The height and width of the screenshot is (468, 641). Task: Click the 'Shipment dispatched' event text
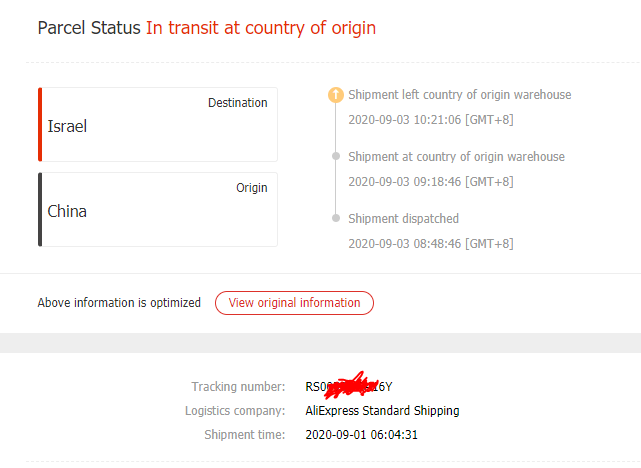[x=403, y=219]
